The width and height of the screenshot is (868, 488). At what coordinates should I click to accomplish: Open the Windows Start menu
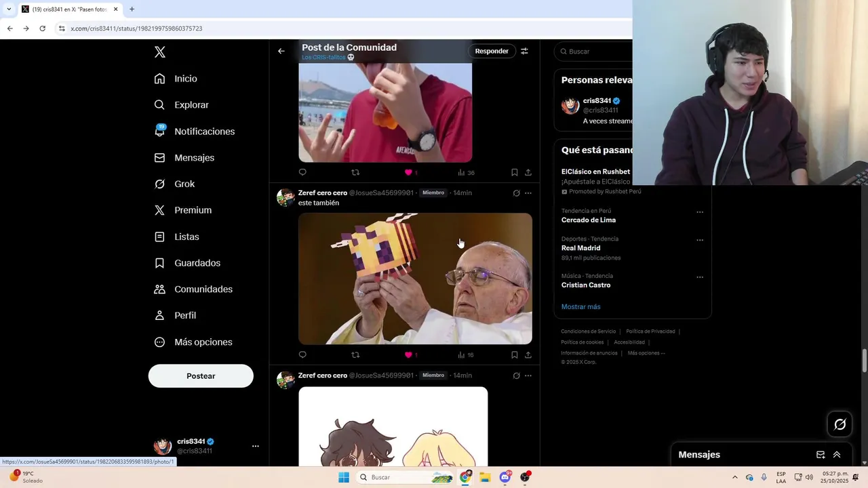tap(344, 477)
